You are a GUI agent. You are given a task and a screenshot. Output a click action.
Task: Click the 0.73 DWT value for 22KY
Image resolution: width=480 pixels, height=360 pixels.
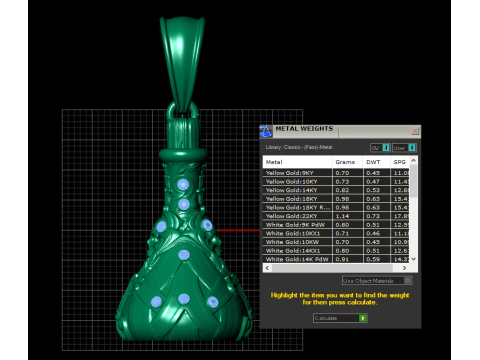click(373, 216)
